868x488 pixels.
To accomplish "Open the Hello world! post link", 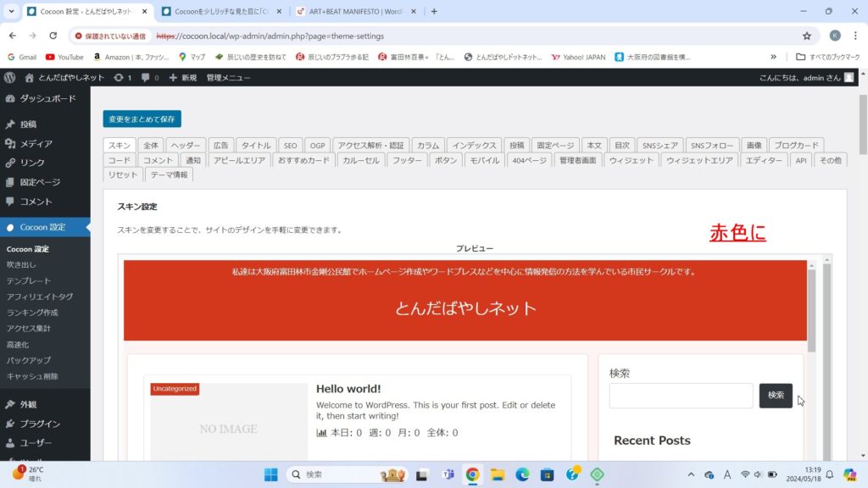I will click(348, 389).
